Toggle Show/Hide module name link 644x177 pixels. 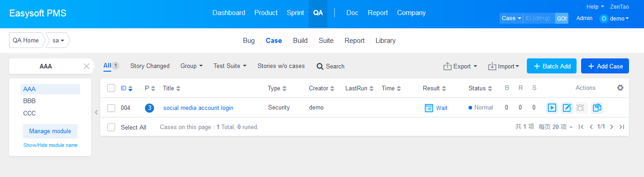click(50, 145)
